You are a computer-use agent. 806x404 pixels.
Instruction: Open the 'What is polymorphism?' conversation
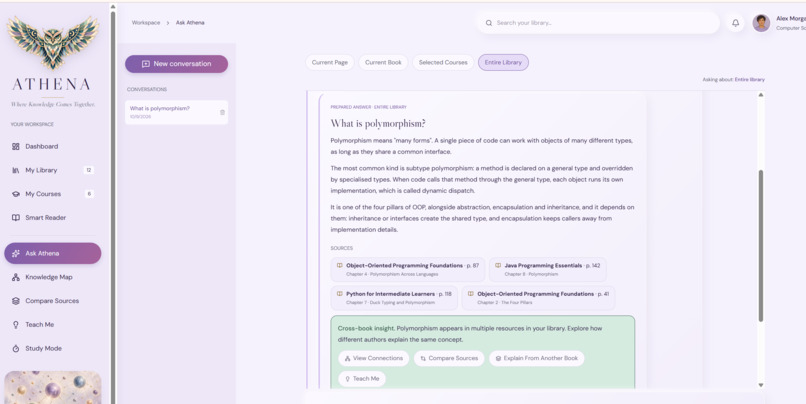(176, 112)
